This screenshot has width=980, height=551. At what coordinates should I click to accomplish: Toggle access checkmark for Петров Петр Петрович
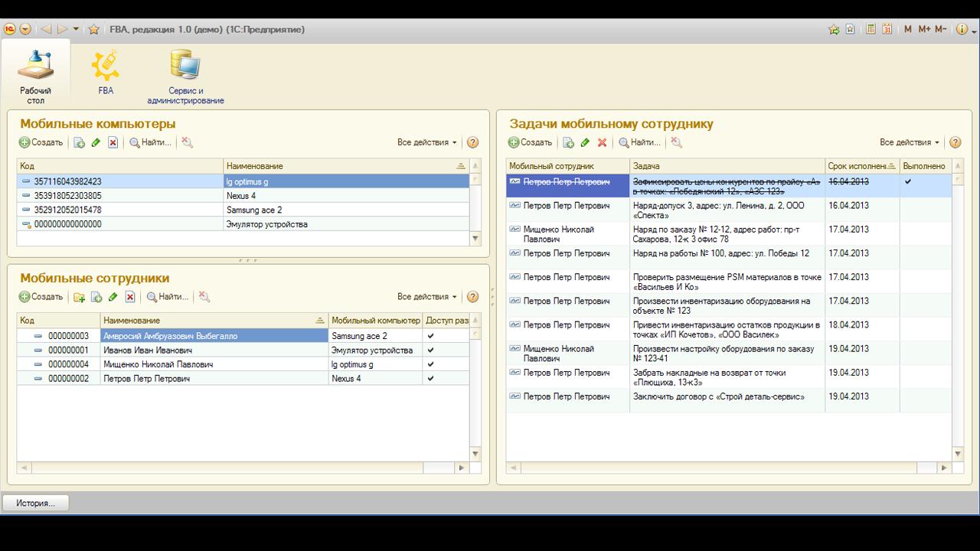pyautogui.click(x=430, y=379)
